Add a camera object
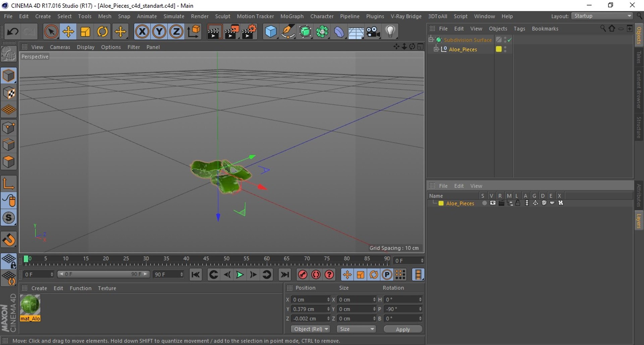The image size is (644, 345). (x=373, y=32)
